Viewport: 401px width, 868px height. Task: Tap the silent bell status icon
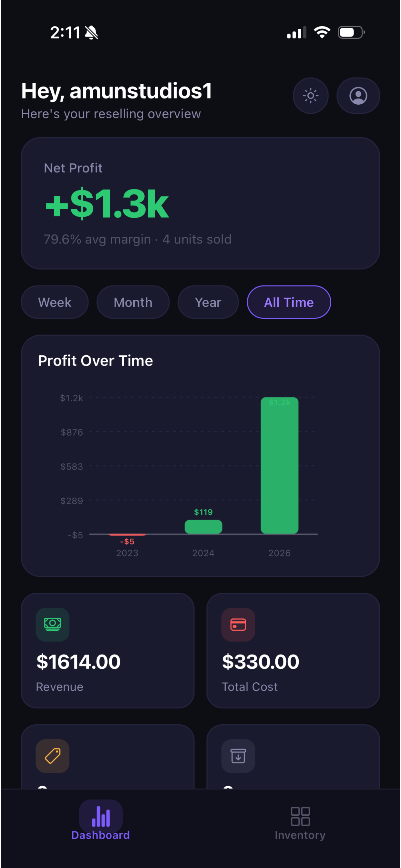point(91,33)
